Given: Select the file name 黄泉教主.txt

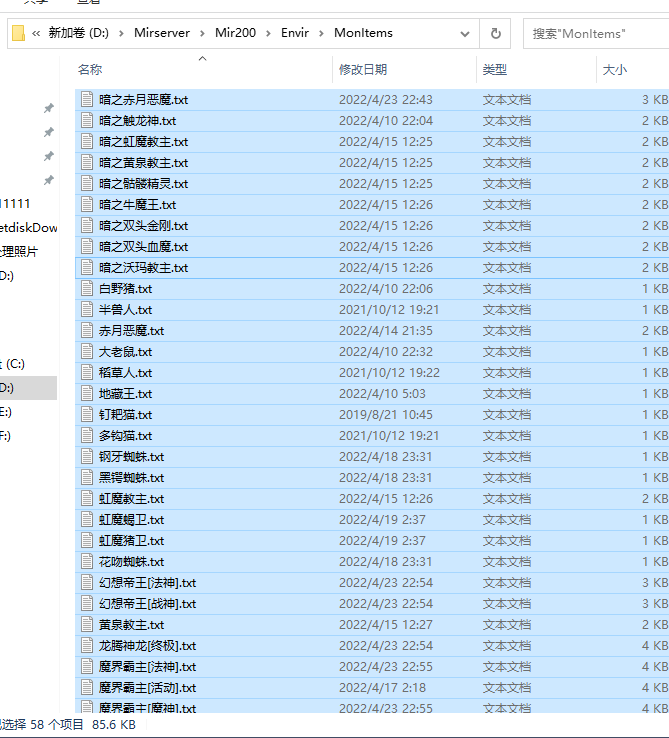Looking at the screenshot, I should [x=131, y=625].
